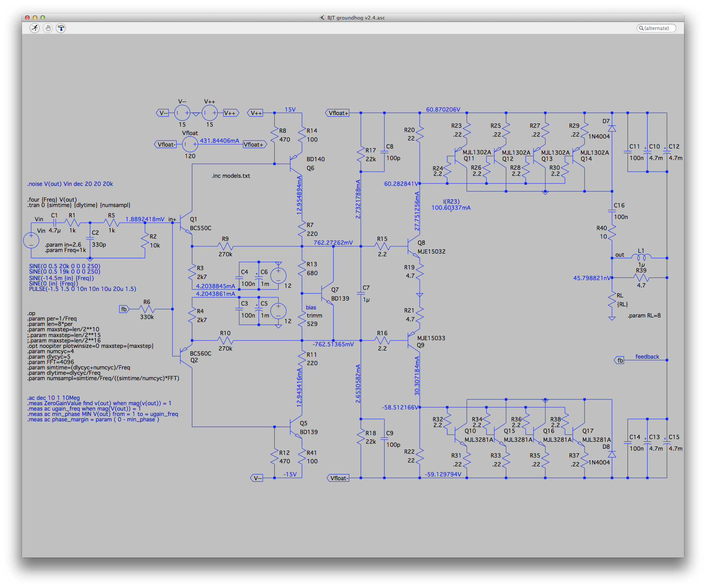Click the D8 diode label
The image size is (706, 588).
pos(606,447)
